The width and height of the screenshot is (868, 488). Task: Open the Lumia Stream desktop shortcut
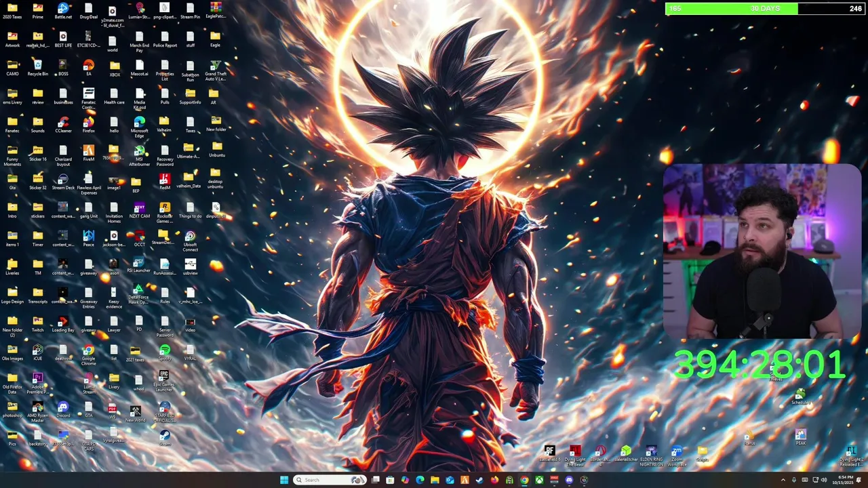point(89,384)
